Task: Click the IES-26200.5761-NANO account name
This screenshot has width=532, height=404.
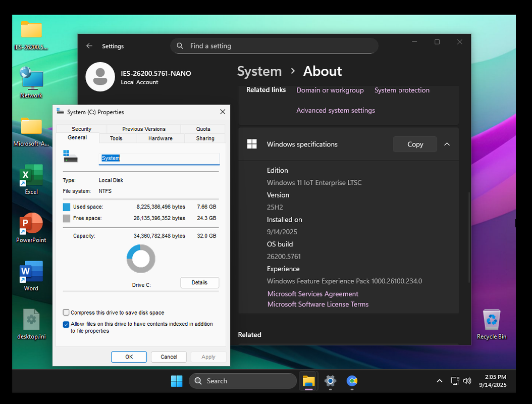Action: point(156,73)
